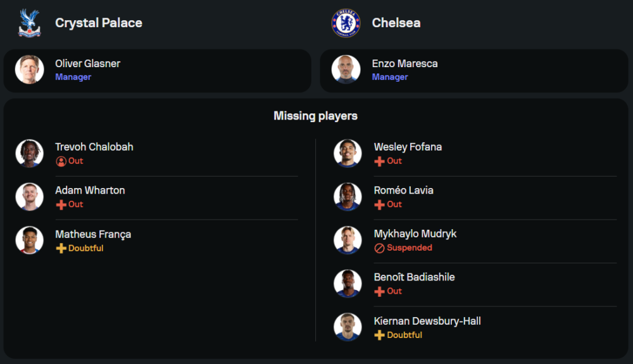Click the suspended icon under Mykhaylo Mudryk
Image resolution: width=633 pixels, height=364 pixels.
click(x=379, y=248)
